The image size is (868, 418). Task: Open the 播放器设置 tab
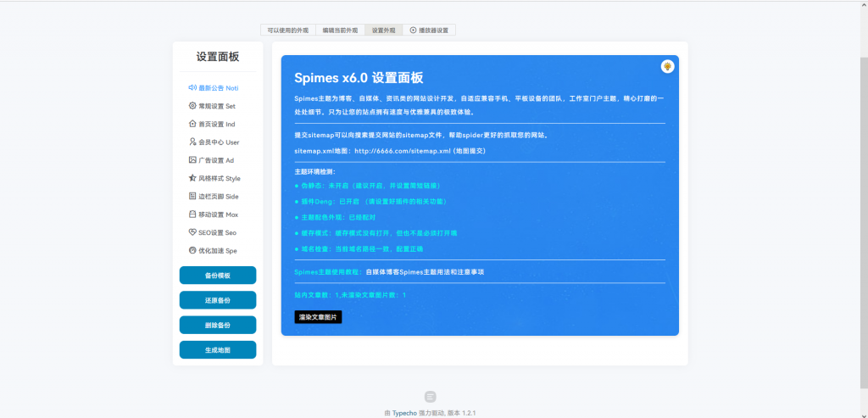click(x=429, y=30)
